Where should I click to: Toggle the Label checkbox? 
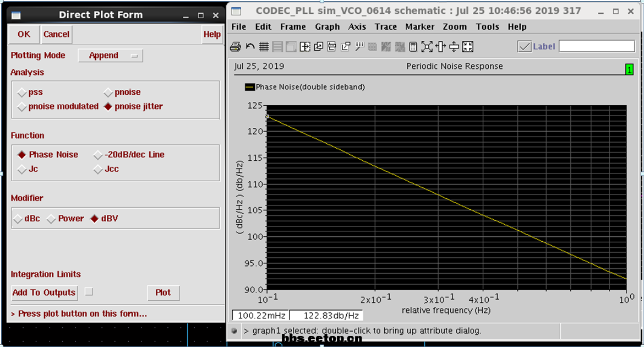pos(524,47)
